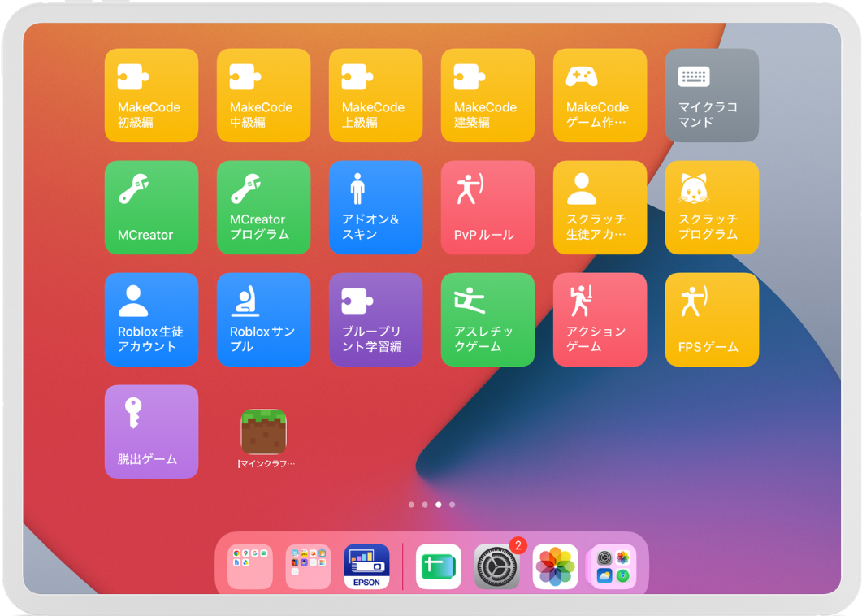Open the アドオン&スキン shortcut

[x=375, y=207]
